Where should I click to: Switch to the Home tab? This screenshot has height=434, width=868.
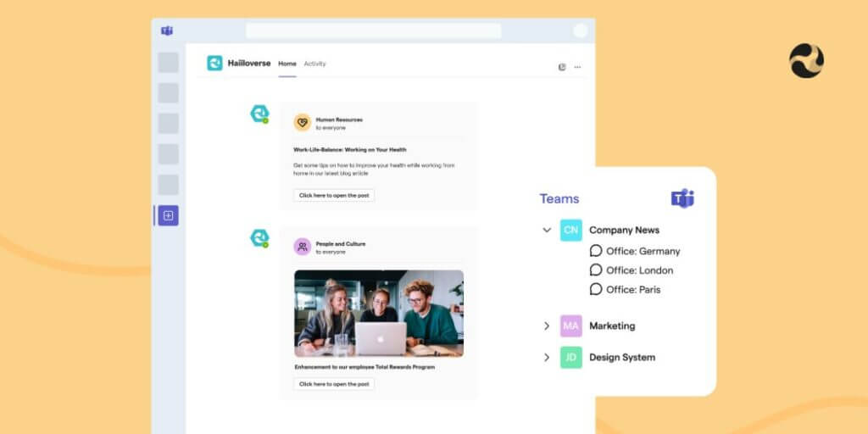point(287,64)
